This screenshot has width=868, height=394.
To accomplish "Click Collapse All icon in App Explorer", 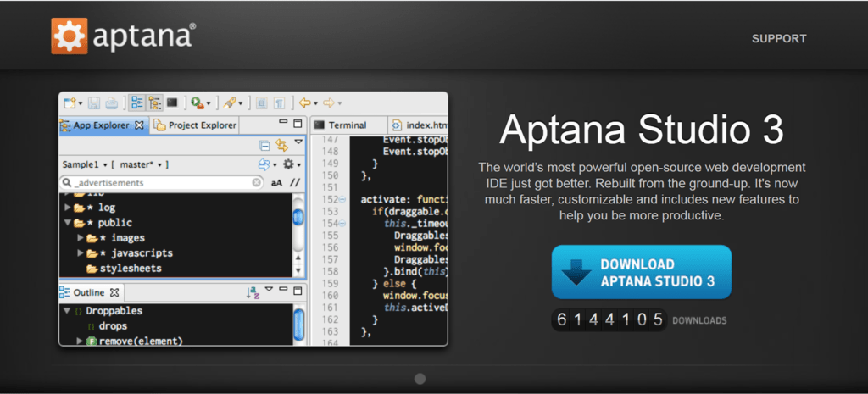I will point(264,146).
